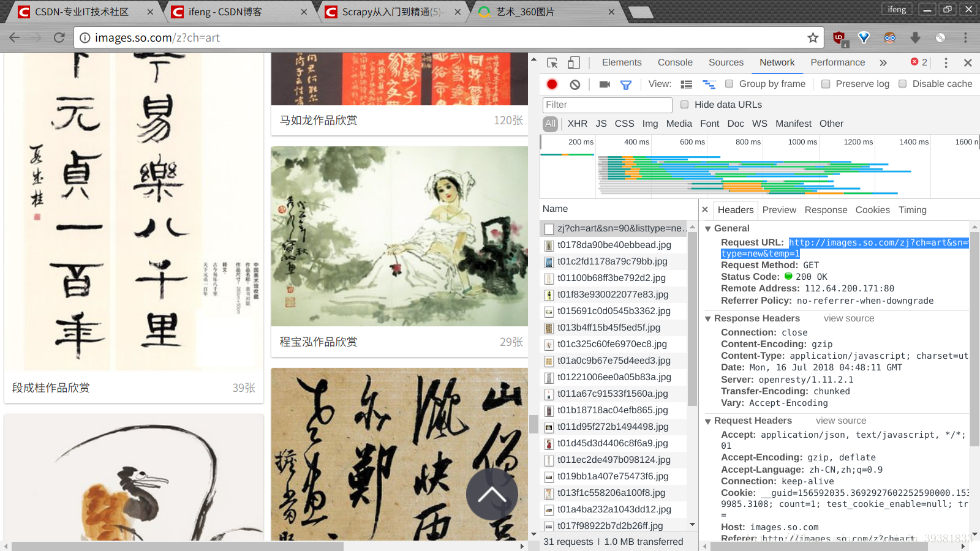Filter requests by XHR type
The image size is (980, 551).
point(577,124)
